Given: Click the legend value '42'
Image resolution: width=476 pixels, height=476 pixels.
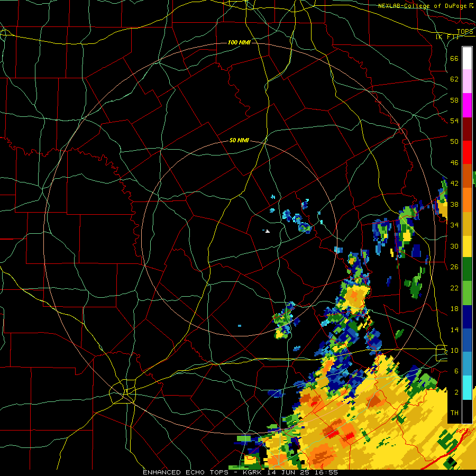Looking at the screenshot, I should click(x=454, y=184).
